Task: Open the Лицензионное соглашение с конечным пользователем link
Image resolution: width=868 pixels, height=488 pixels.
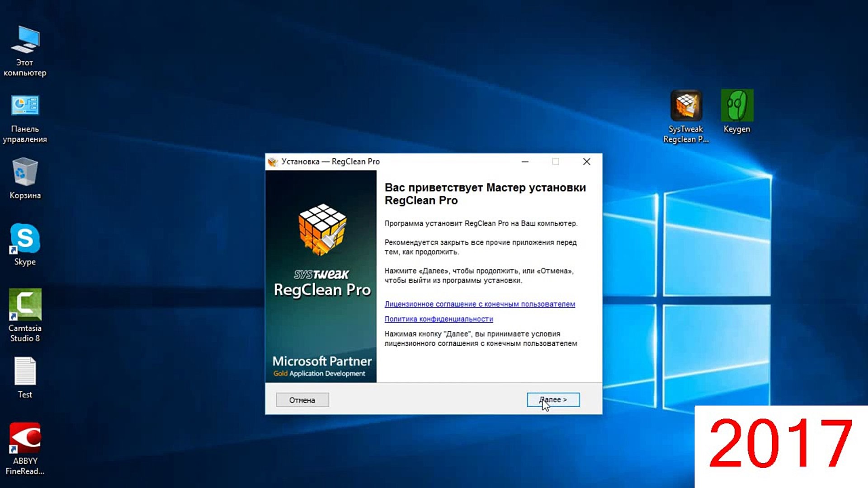Action: [480, 304]
